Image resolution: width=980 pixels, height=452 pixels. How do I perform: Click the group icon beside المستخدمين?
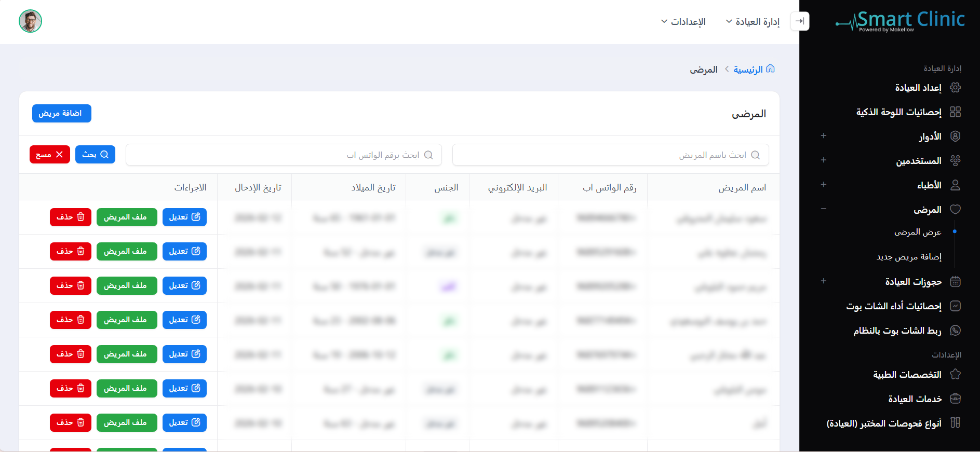pos(955,161)
